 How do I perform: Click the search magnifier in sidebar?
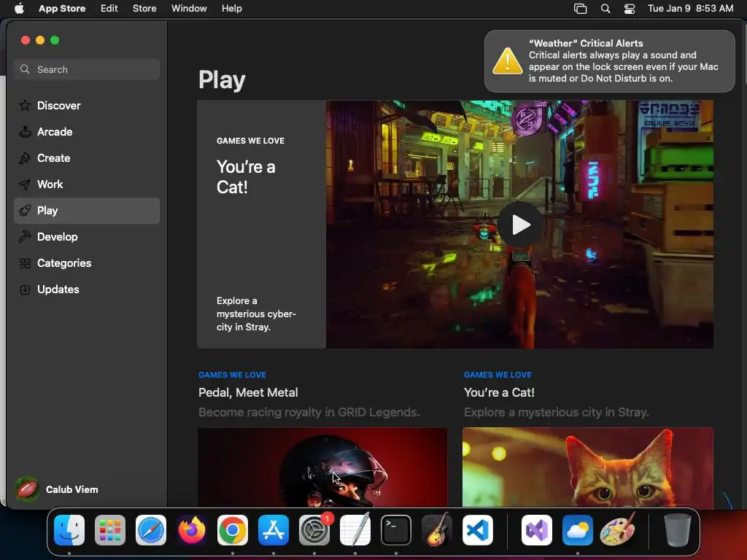25,69
